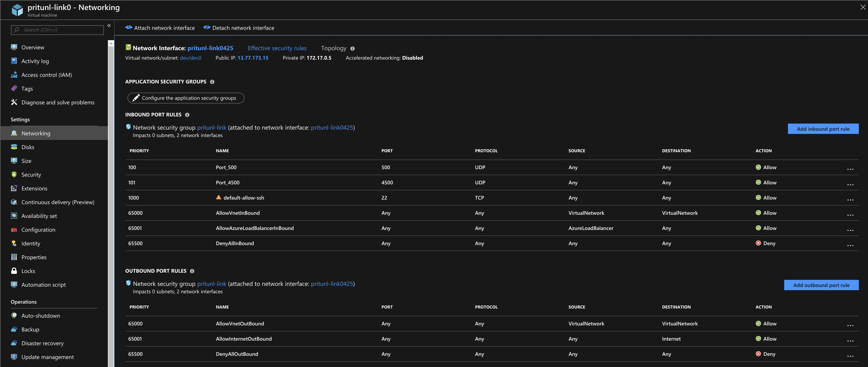
Task: Open Effective security rules
Action: (x=277, y=48)
